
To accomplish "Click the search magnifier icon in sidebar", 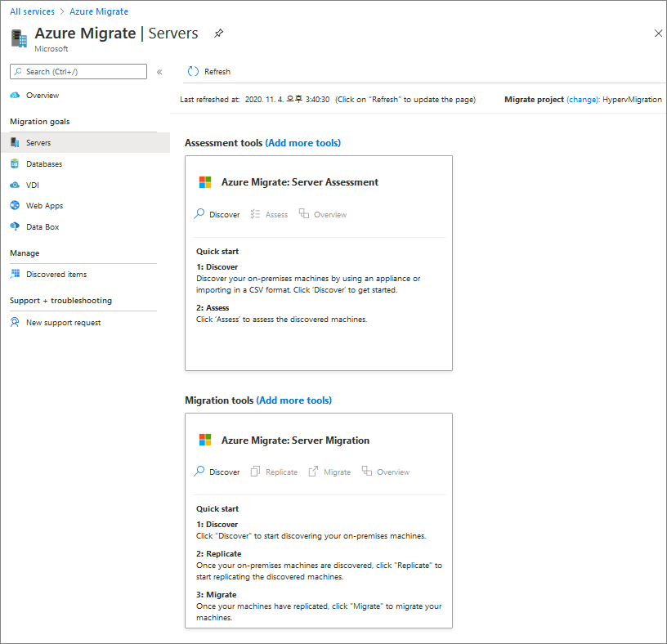I will point(18,71).
